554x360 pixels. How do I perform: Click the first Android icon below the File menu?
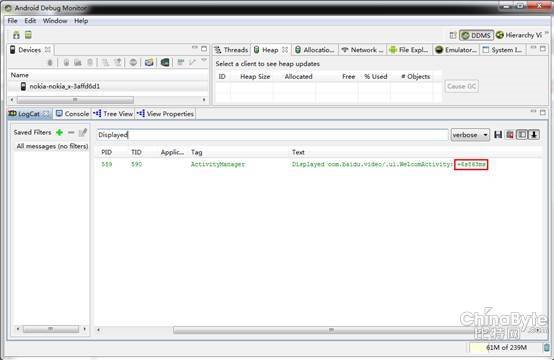pos(16,35)
